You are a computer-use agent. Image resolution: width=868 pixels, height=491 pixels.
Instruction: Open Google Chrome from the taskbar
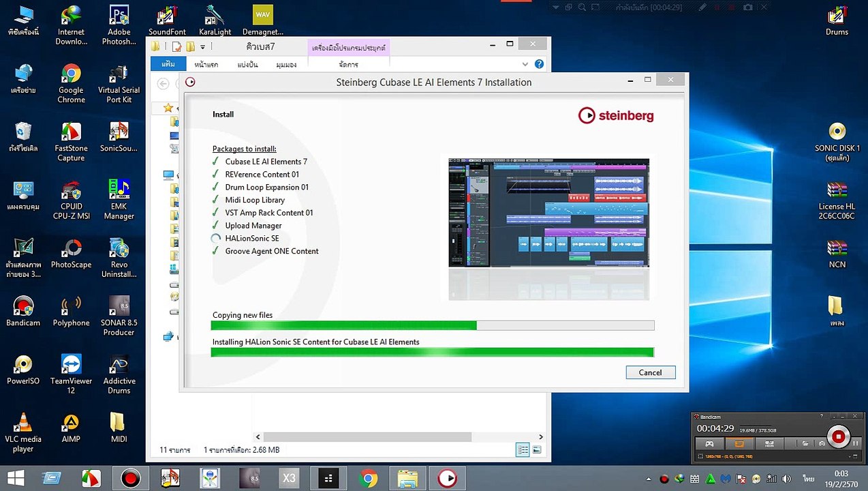[369, 479]
